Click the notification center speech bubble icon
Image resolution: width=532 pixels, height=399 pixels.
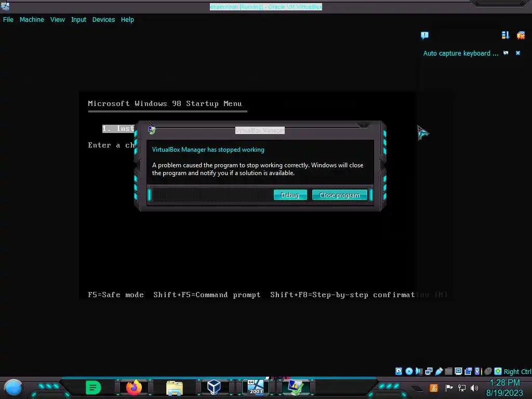(x=424, y=35)
